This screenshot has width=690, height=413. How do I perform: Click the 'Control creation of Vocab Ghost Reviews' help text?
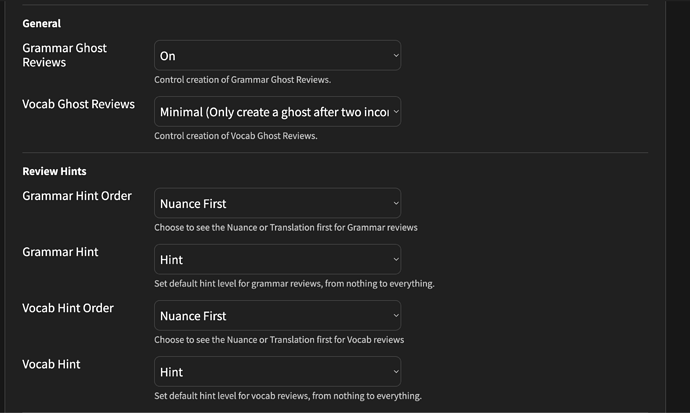(x=235, y=136)
